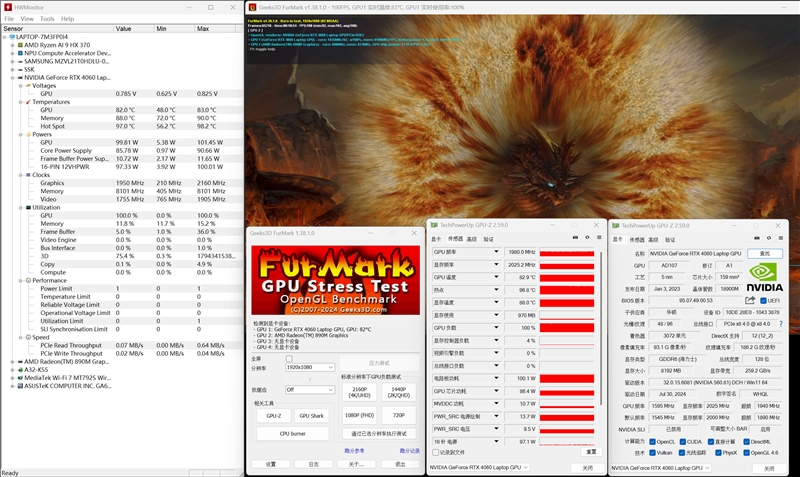Click the screenshot camera icon in GPU-Z sensors window
800x477 pixels.
[575, 238]
